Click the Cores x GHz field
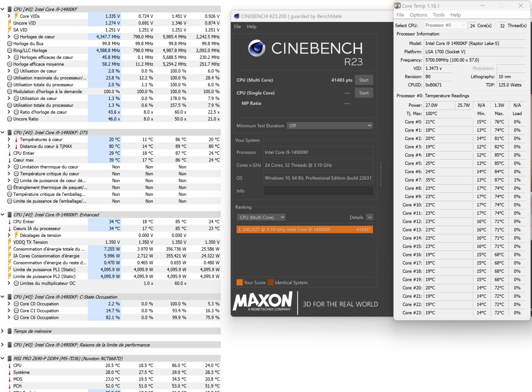Viewport: 532px width, 392px height. pos(318,165)
